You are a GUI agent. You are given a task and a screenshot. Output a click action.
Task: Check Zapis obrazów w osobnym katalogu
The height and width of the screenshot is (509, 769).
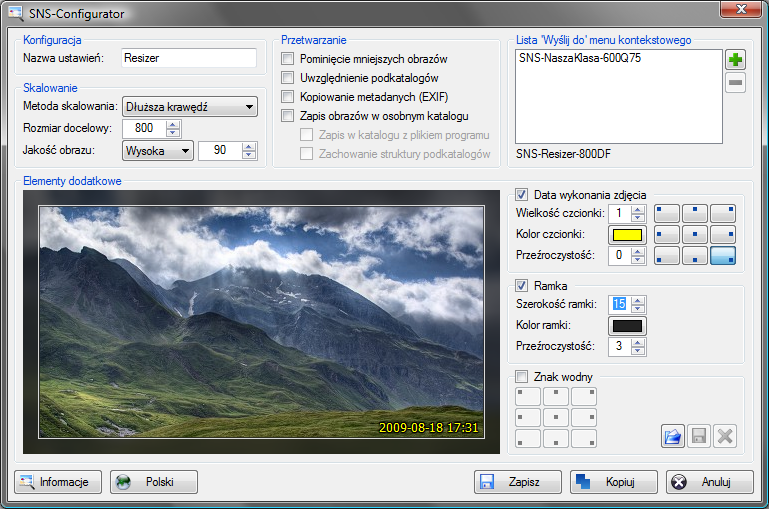[x=287, y=116]
